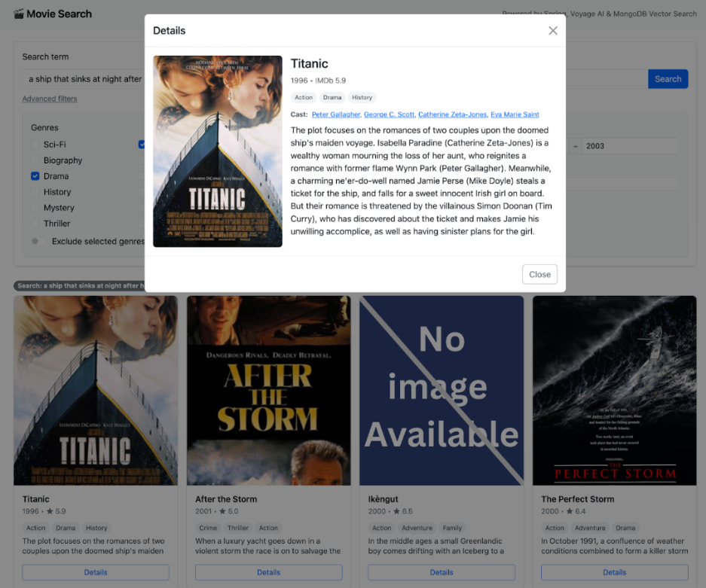Click the Ikèngut no-image thumbnail

point(442,390)
